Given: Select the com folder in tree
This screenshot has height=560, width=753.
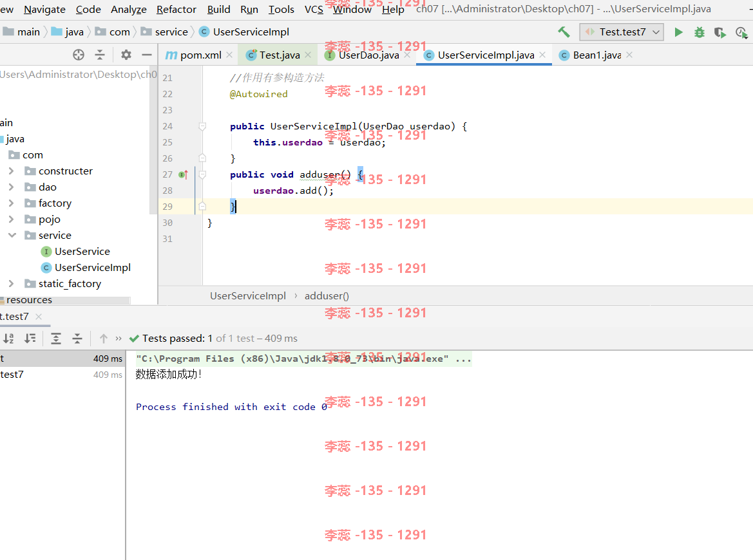Looking at the screenshot, I should (26, 155).
